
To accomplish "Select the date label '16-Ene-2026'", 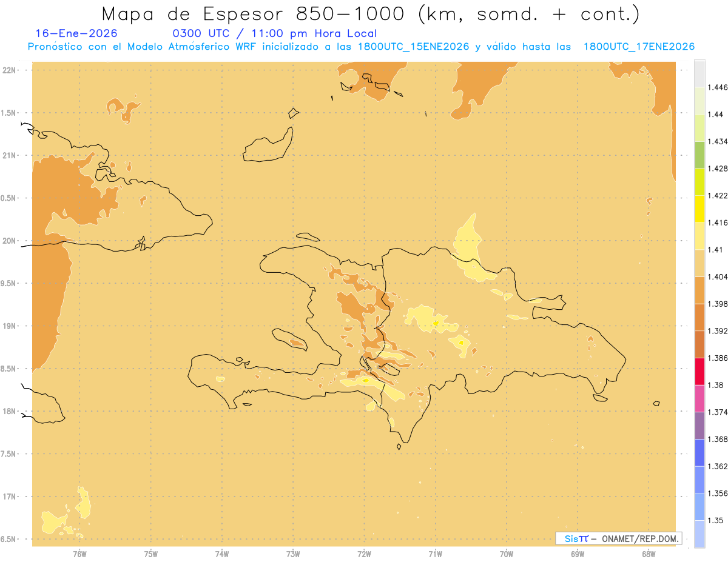I will (76, 34).
